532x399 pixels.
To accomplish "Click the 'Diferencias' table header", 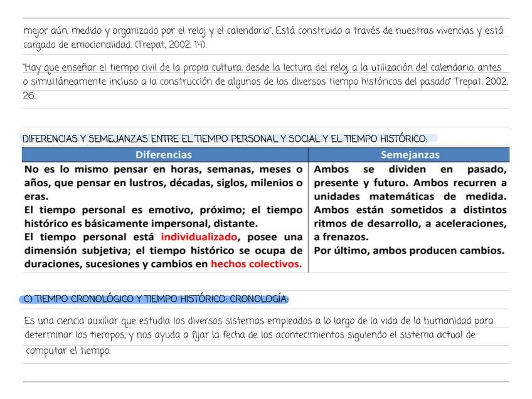I will click(x=164, y=155).
